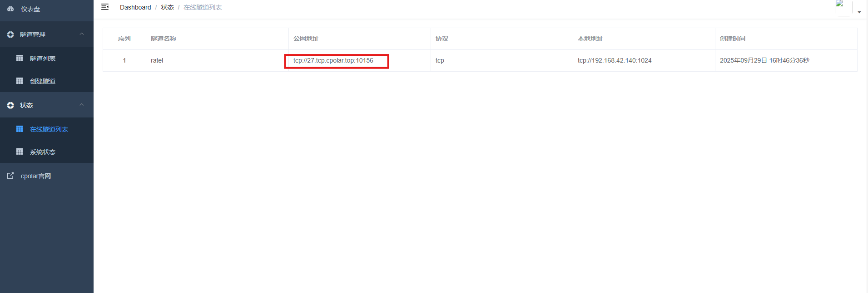Click the Dashboard breadcrumb link
Image resolution: width=868 pixels, height=293 pixels.
[x=135, y=7]
